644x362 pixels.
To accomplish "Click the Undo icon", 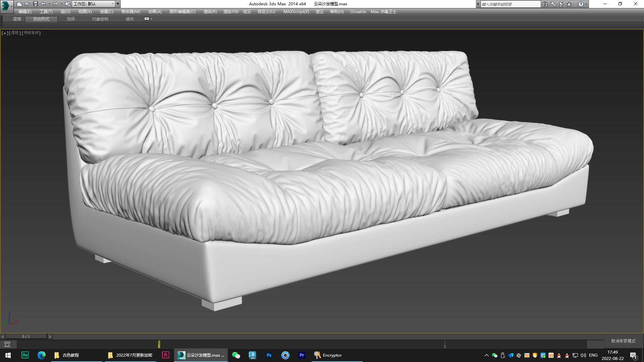I will click(43, 4).
